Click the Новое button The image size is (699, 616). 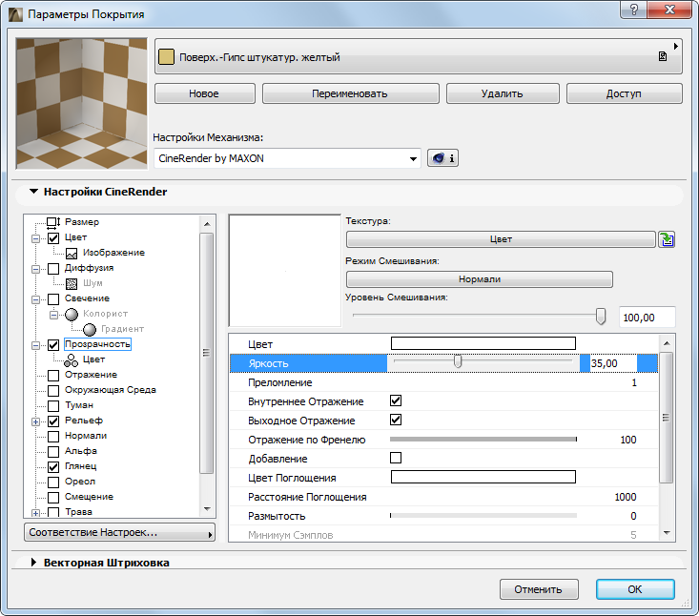pyautogui.click(x=205, y=93)
